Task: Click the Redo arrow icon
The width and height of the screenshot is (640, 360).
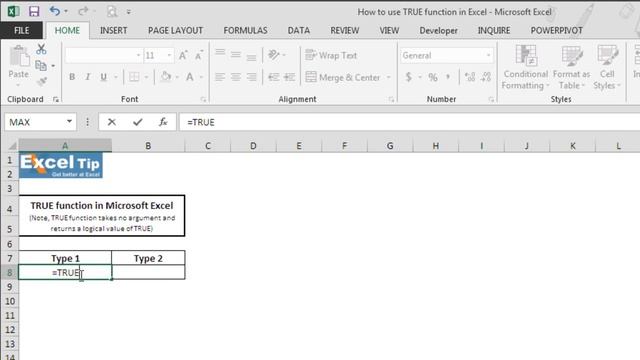Action: pyautogui.click(x=82, y=11)
